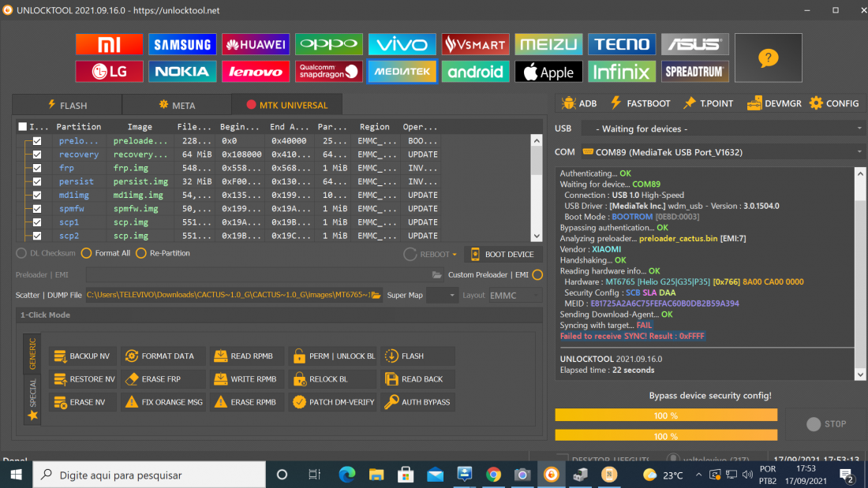The height and width of the screenshot is (488, 868).
Task: Uncheck the recovery partition checkbox
Action: tap(37, 155)
